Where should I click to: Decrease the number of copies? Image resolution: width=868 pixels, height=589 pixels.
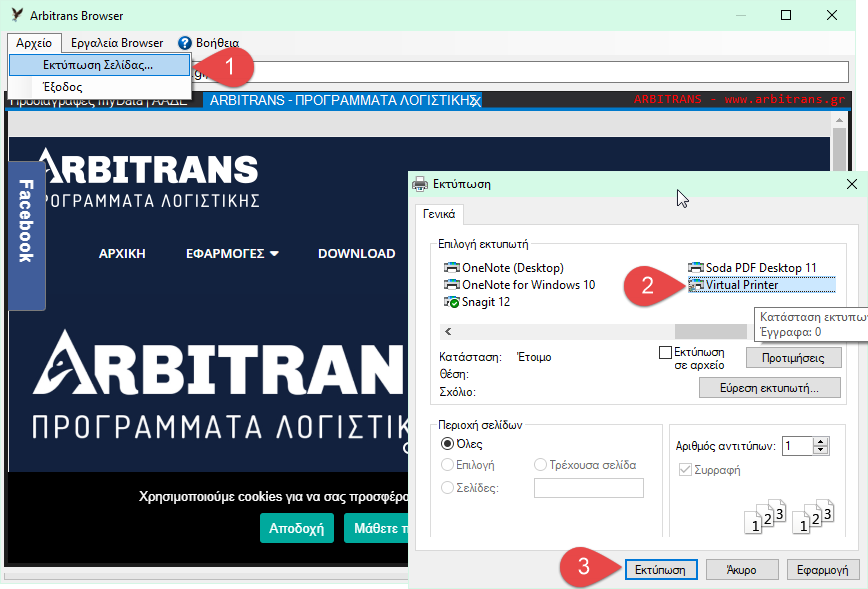pyautogui.click(x=821, y=450)
